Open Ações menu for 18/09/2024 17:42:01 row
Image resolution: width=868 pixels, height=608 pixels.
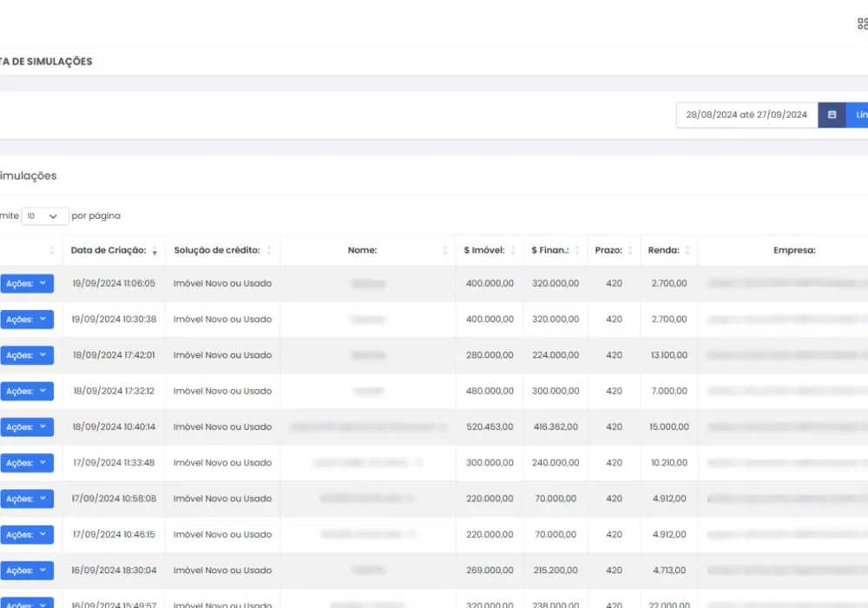click(x=26, y=355)
